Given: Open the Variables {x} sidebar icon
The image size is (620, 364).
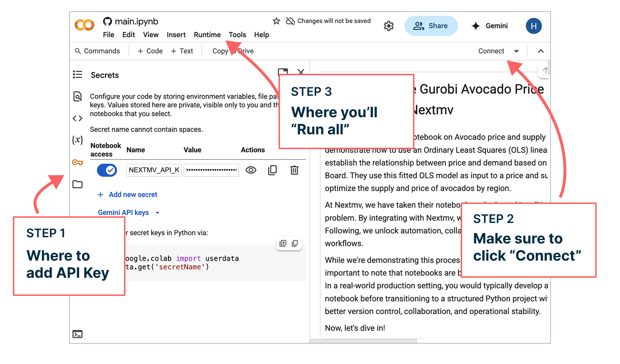Looking at the screenshot, I should pyautogui.click(x=77, y=140).
